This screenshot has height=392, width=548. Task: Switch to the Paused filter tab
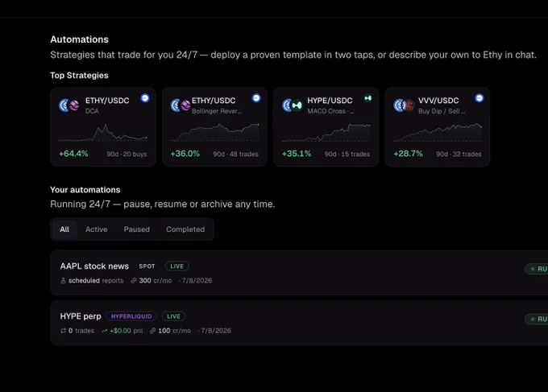click(x=137, y=229)
